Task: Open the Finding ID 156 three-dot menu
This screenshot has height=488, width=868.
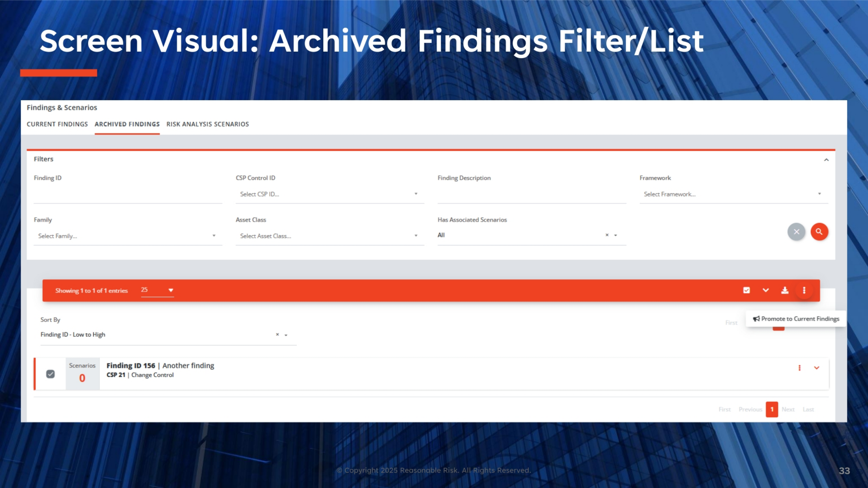Action: click(x=799, y=368)
